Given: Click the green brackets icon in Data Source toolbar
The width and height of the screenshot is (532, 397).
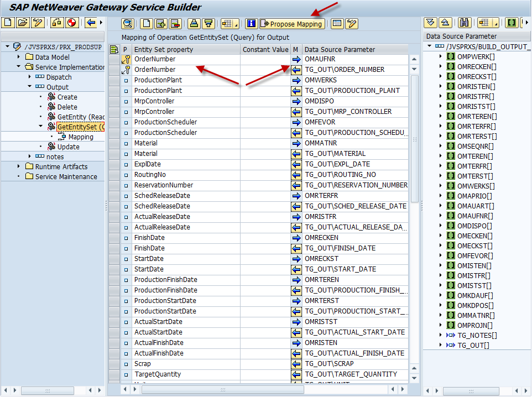Looking at the screenshot, I should click(x=512, y=23).
